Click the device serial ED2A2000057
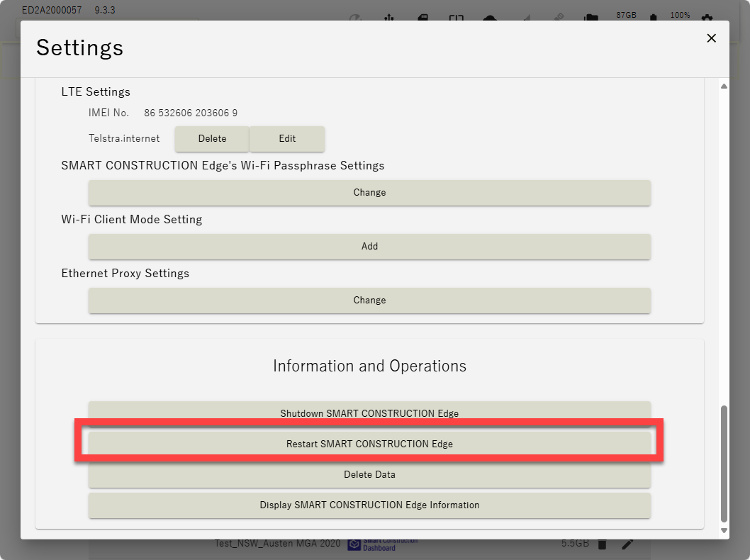This screenshot has width=750, height=560. (x=52, y=10)
